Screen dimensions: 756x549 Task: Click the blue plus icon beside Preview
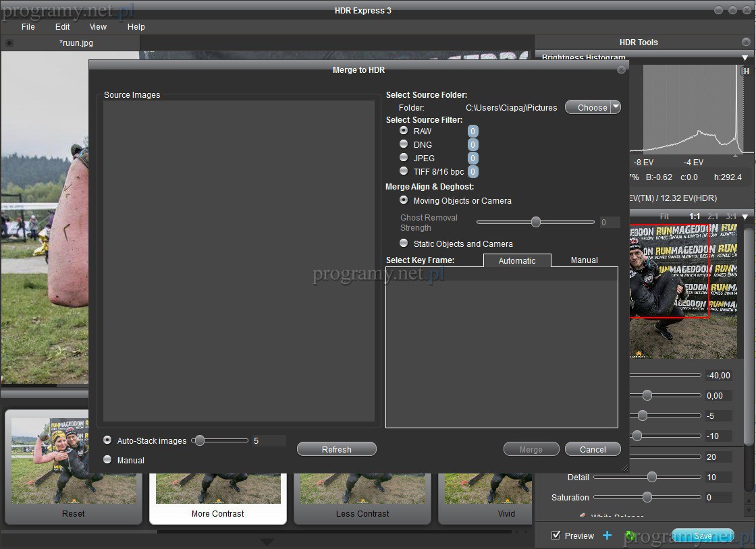(607, 536)
